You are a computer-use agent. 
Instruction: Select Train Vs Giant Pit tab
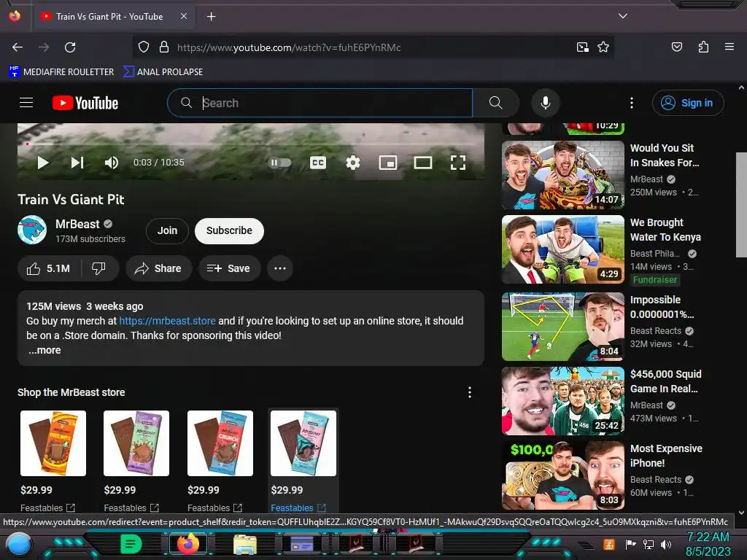pyautogui.click(x=115, y=17)
